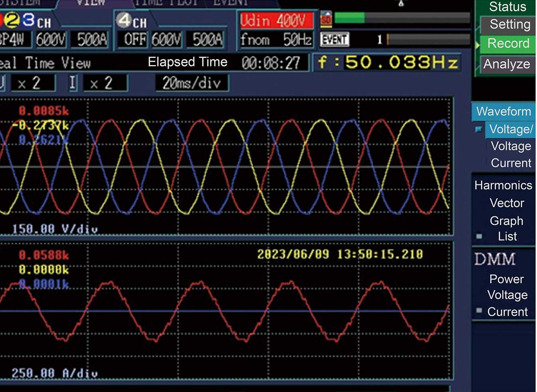Click the channel 3 blue number indicator

click(28, 20)
